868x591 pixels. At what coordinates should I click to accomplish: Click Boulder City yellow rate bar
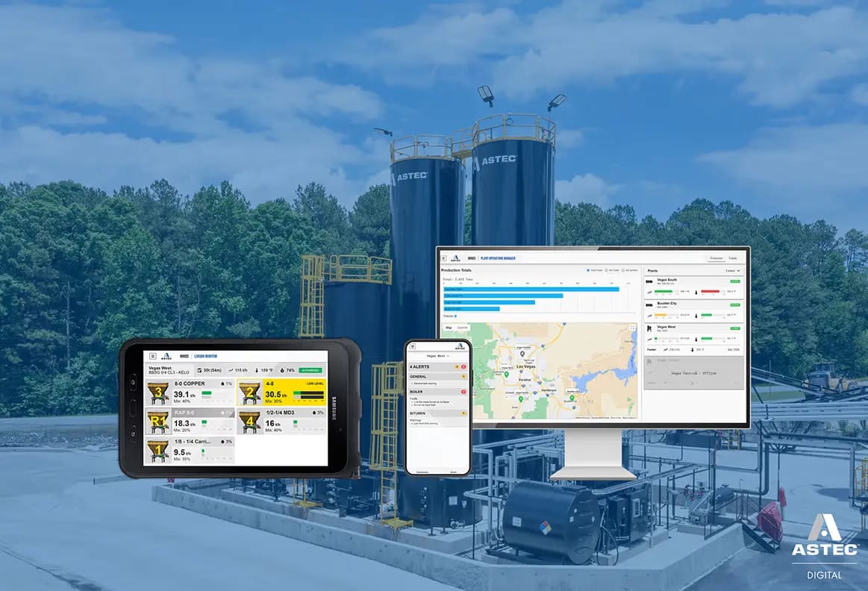661,315
